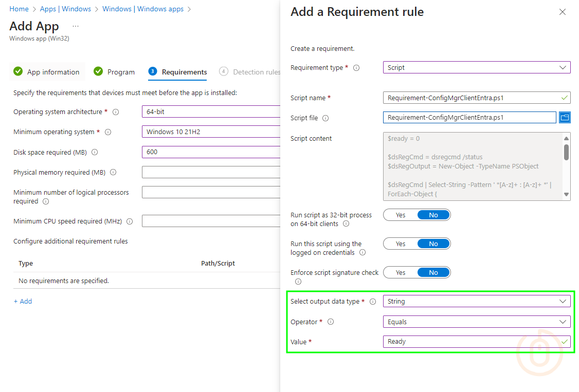Screen dimensions: 579x392
Task: Enable Enforce script signature check with Yes
Action: [401, 273]
